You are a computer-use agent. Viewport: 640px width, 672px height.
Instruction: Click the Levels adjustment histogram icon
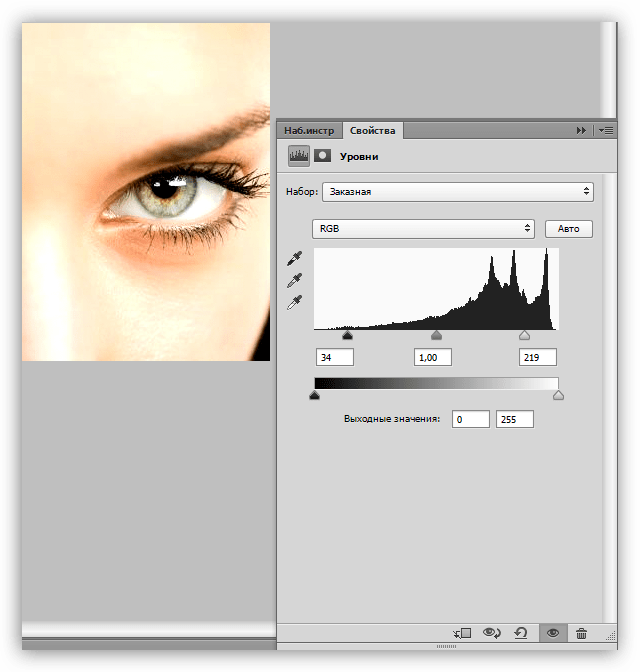tap(299, 156)
